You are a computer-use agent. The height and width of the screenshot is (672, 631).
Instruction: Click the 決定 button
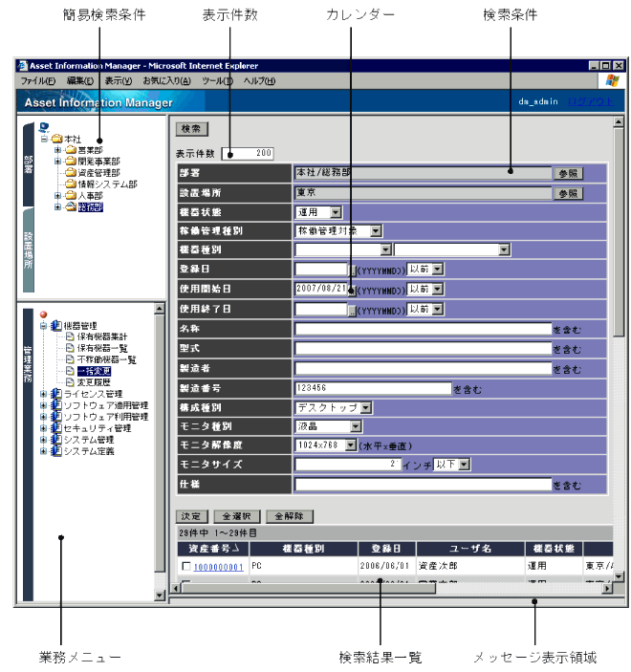pyautogui.click(x=191, y=516)
